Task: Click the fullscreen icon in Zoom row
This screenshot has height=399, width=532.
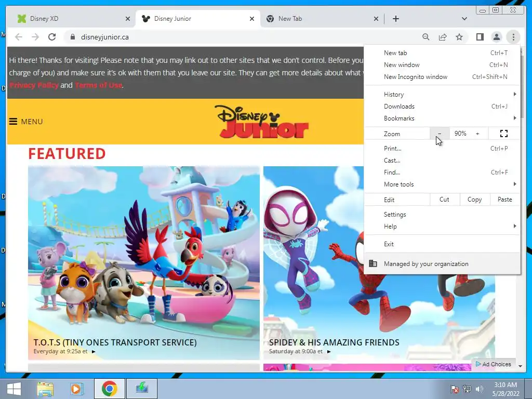Action: coord(504,134)
